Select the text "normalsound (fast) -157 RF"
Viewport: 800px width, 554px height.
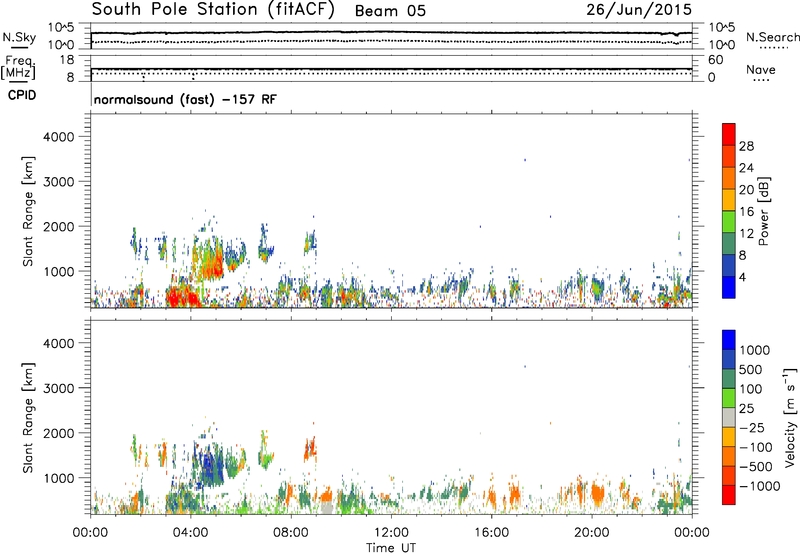tap(185, 99)
